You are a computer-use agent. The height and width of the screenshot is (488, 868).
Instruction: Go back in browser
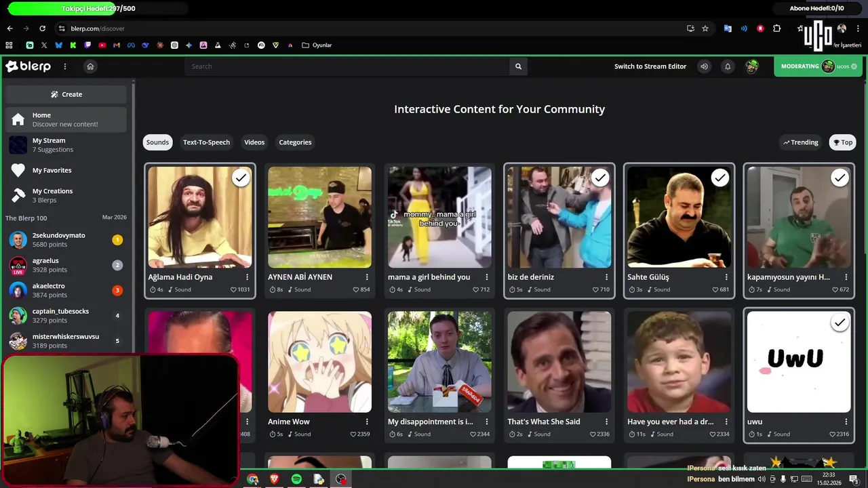[x=9, y=28]
